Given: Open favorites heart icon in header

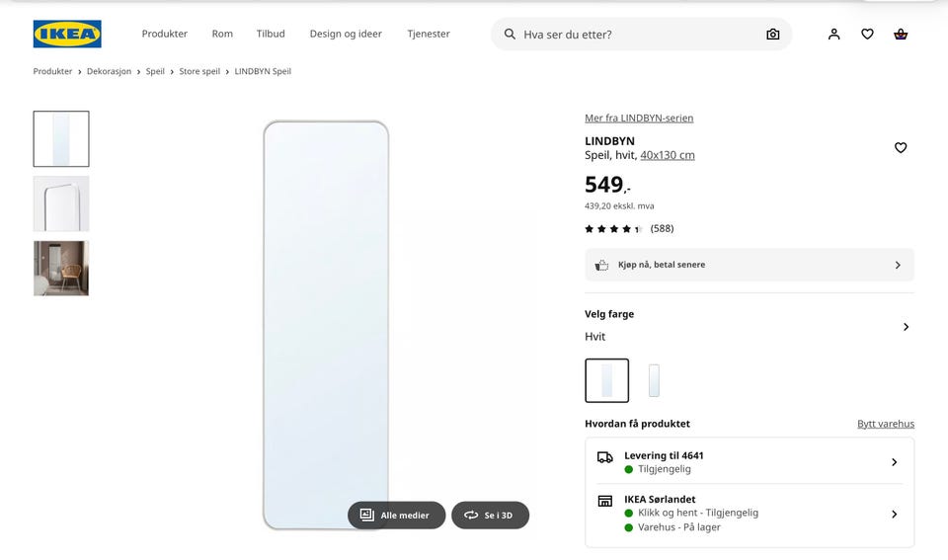Looking at the screenshot, I should (867, 35).
